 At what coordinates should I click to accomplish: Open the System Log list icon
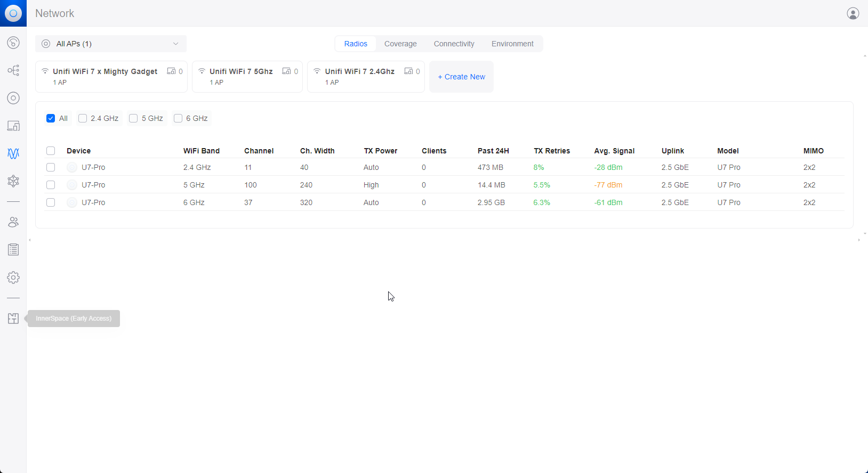(13, 250)
